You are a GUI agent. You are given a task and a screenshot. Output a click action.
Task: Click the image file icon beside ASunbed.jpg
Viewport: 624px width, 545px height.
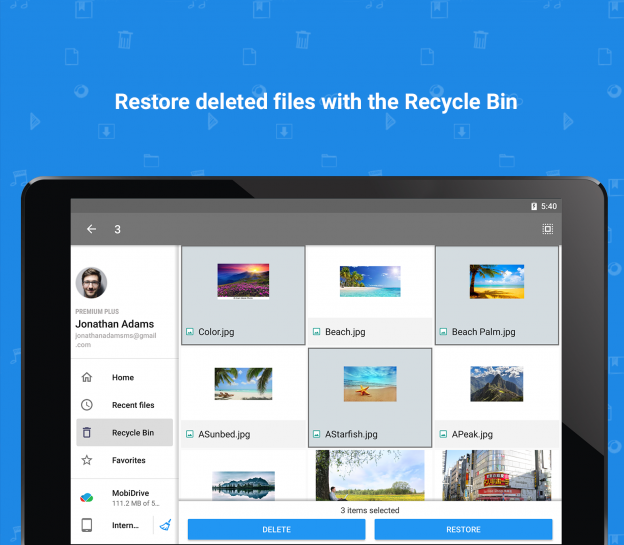[190, 434]
